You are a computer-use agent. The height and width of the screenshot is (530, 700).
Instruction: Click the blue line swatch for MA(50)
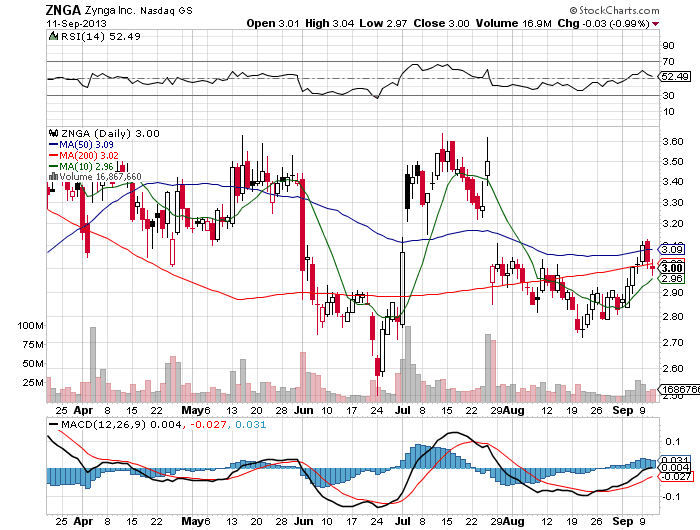point(53,145)
